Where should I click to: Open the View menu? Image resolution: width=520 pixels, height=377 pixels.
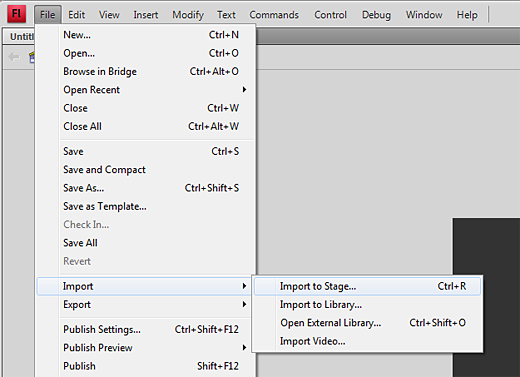pos(109,15)
